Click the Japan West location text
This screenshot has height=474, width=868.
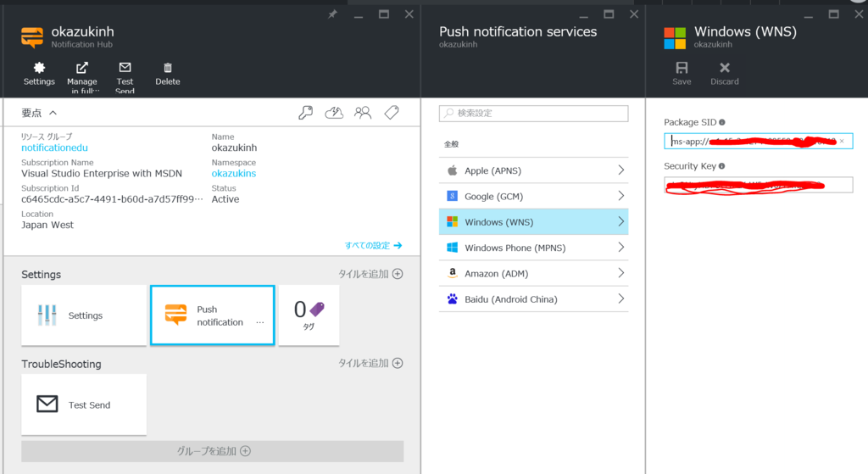coord(47,225)
